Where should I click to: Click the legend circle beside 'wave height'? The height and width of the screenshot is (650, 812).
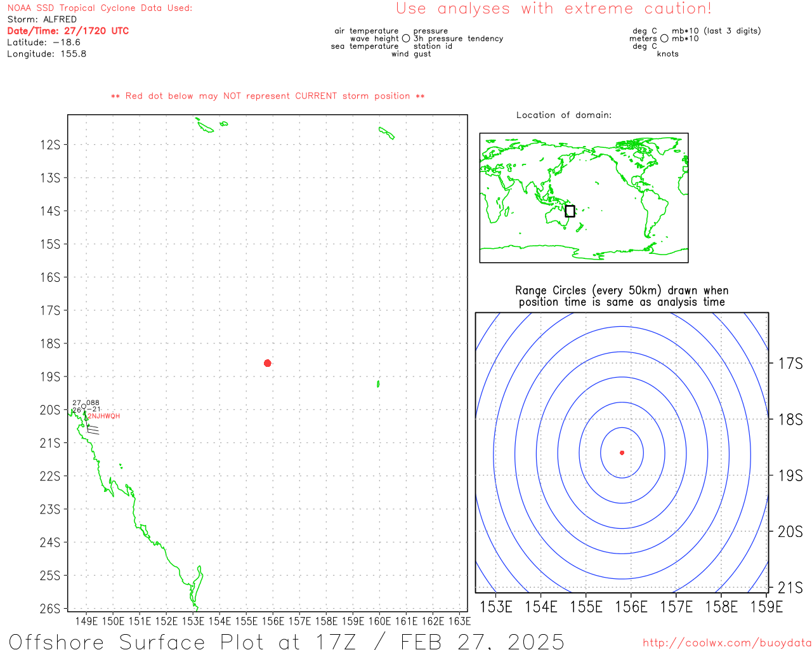[406, 39]
